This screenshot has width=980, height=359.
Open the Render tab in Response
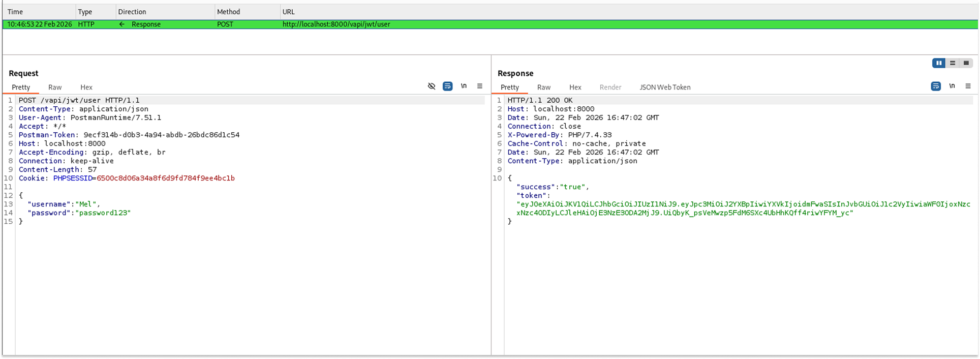(x=610, y=87)
